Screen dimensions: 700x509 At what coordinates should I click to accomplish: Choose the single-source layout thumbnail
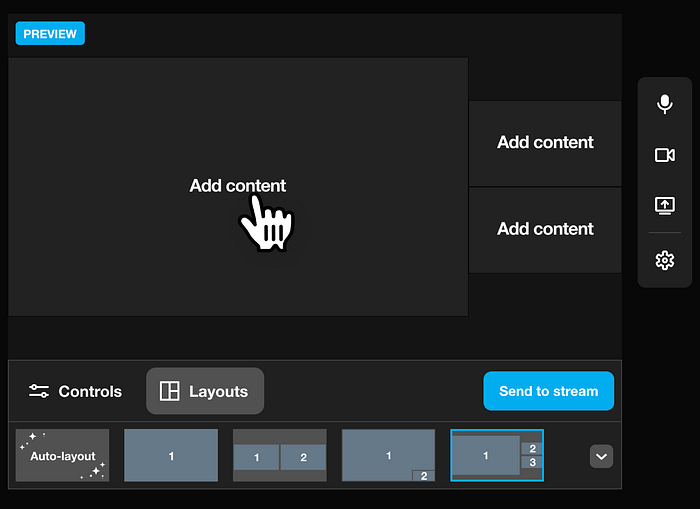[171, 455]
